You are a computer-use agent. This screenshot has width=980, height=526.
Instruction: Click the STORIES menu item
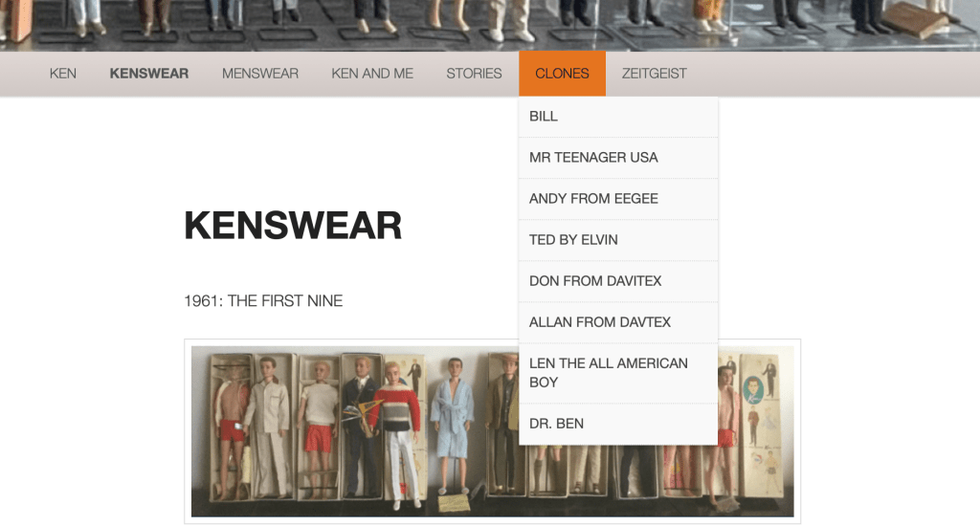474,74
